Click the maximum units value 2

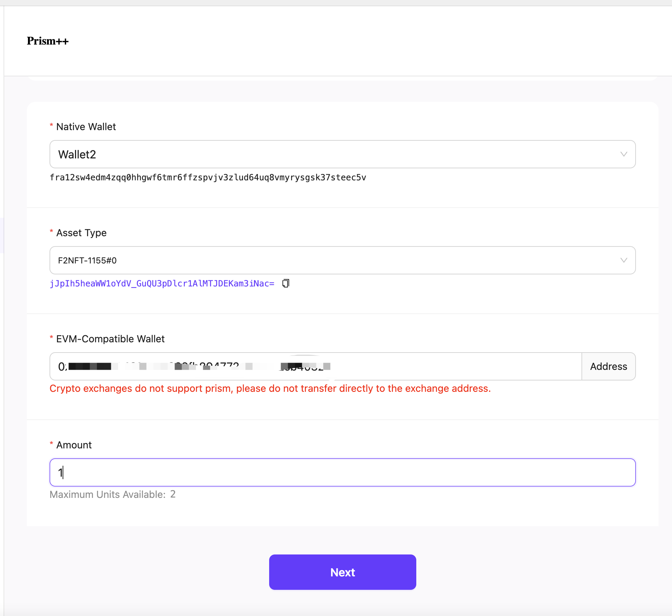pos(173,494)
